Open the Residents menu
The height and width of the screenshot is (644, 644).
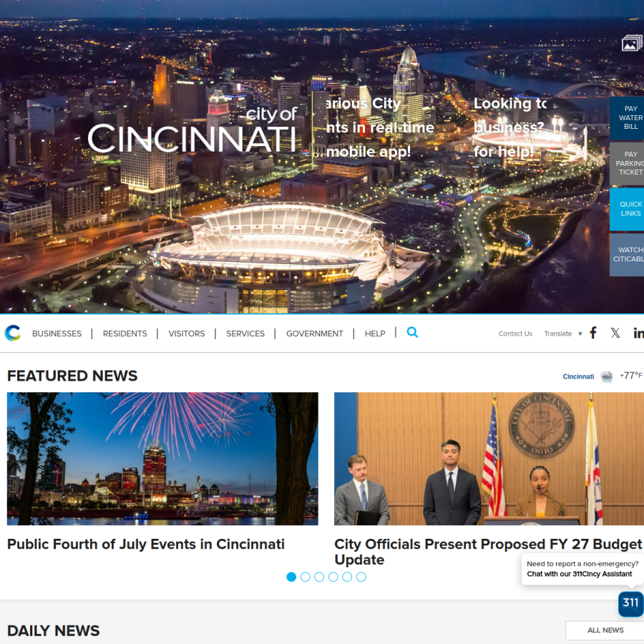point(125,333)
